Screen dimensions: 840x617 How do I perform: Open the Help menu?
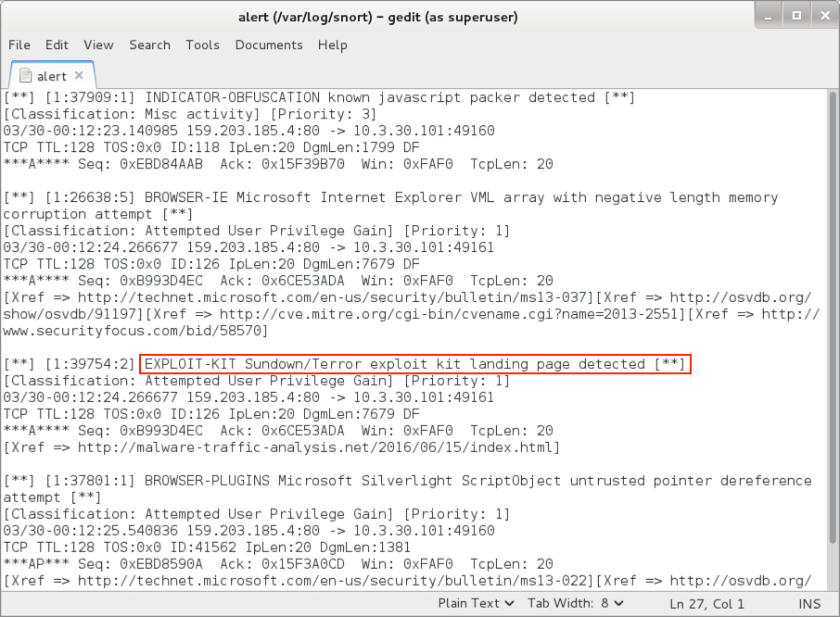tap(333, 45)
